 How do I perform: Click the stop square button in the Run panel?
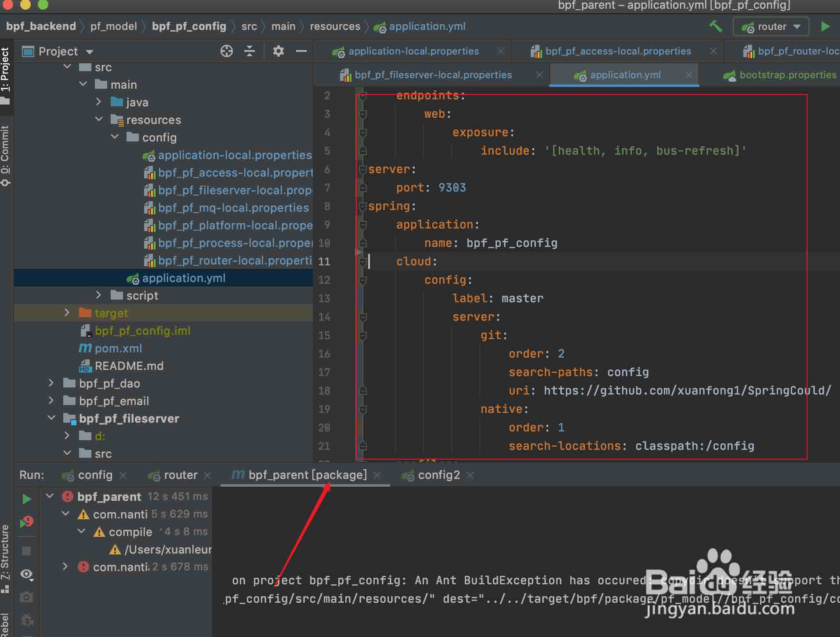26,550
